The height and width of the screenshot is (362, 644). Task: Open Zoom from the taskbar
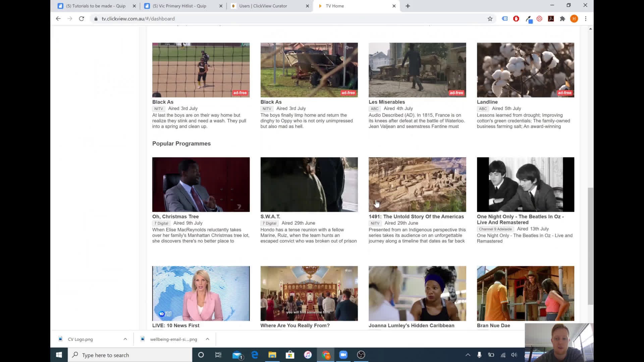click(x=343, y=355)
